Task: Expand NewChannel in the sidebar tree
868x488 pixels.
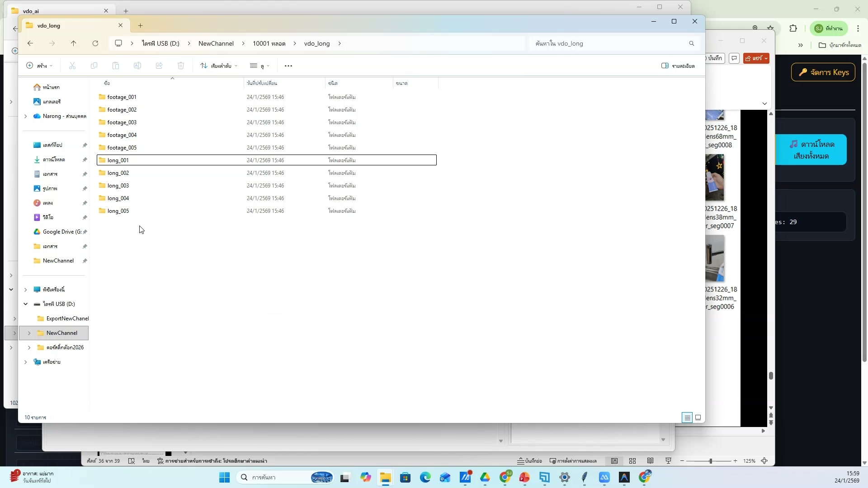Action: [28, 333]
